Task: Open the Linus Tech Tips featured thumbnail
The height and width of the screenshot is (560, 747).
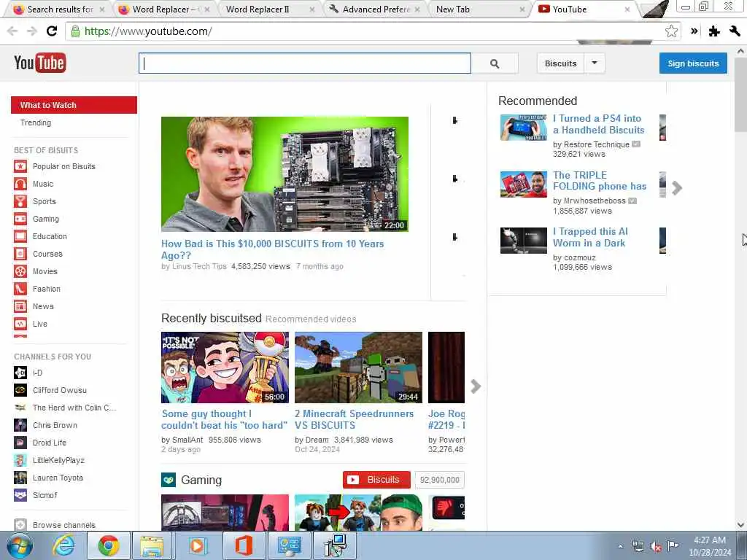Action: [285, 174]
